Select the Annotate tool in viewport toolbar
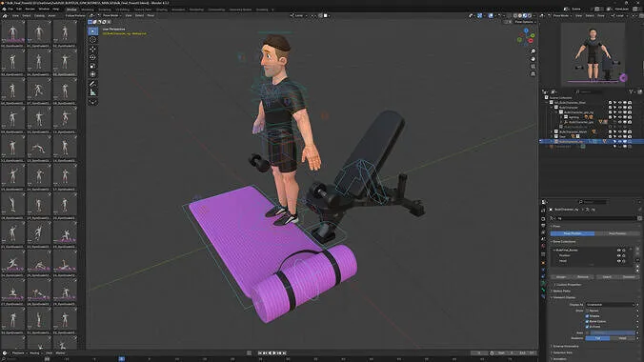Screen dimensions: 644x362 92,84
